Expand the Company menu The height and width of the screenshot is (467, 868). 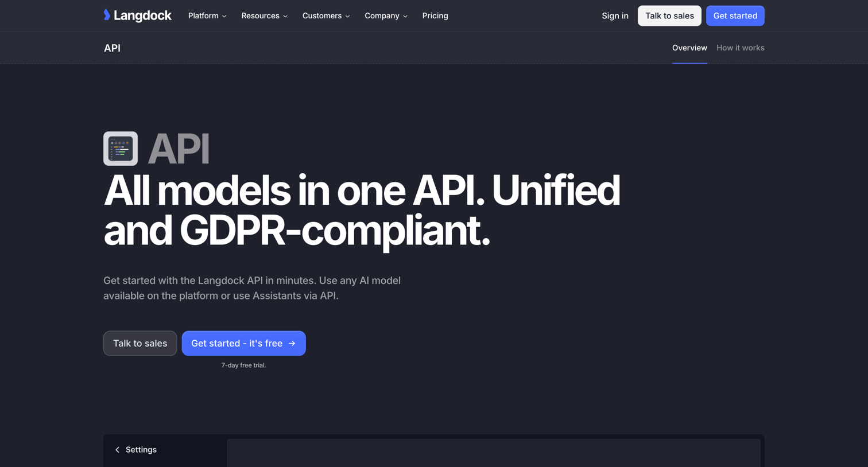386,16
